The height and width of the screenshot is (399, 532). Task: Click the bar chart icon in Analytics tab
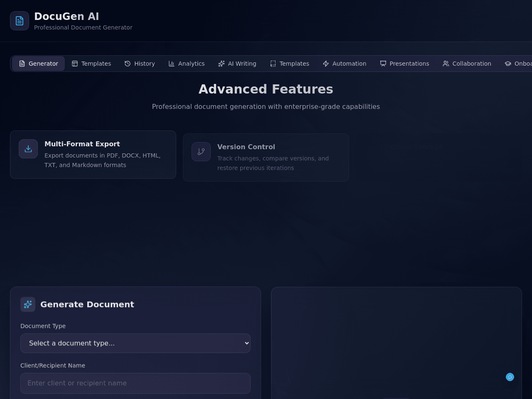point(172,64)
